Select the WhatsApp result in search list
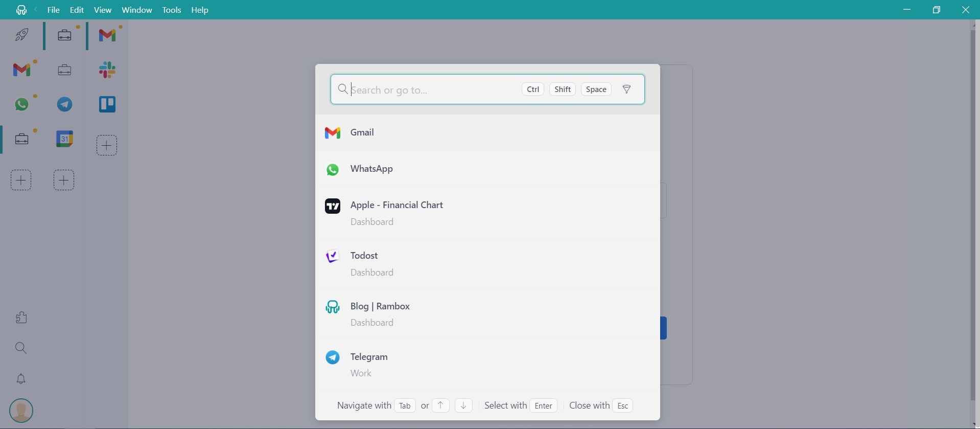 coord(487,169)
